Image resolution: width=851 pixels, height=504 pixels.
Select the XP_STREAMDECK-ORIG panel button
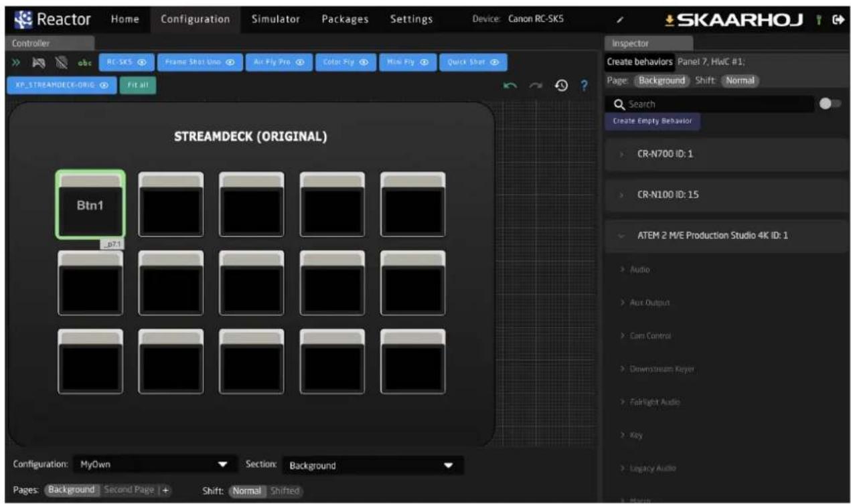(61, 86)
